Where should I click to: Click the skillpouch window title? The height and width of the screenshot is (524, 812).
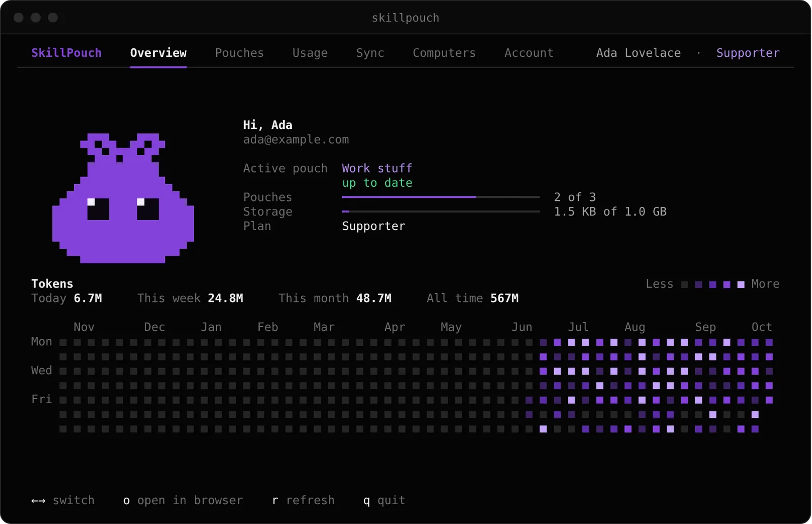click(x=405, y=18)
